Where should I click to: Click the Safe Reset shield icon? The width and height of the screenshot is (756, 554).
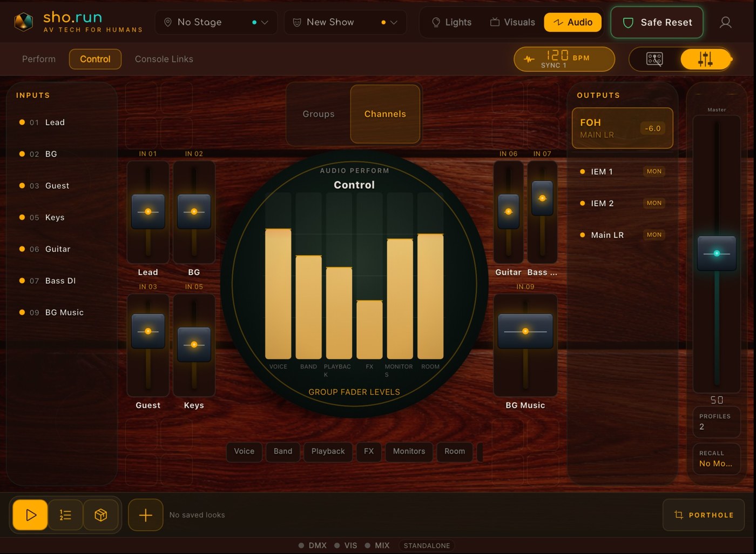(x=628, y=23)
